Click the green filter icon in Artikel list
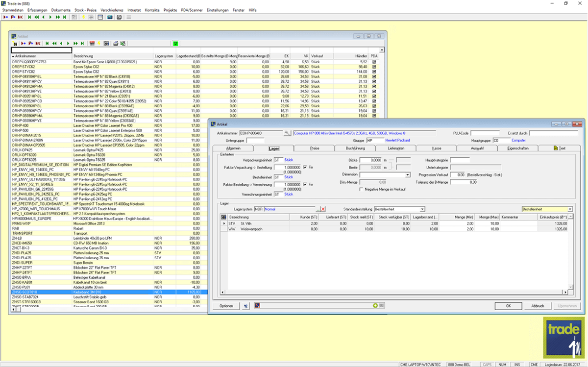Image resolution: width=588 pixels, height=367 pixels. (x=176, y=44)
